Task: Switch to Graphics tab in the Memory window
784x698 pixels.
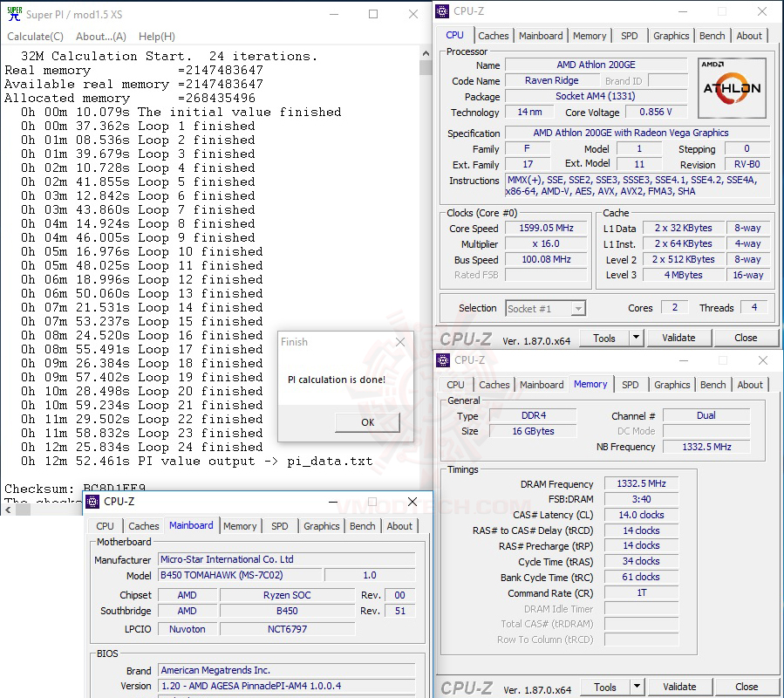Action: pyautogui.click(x=672, y=384)
